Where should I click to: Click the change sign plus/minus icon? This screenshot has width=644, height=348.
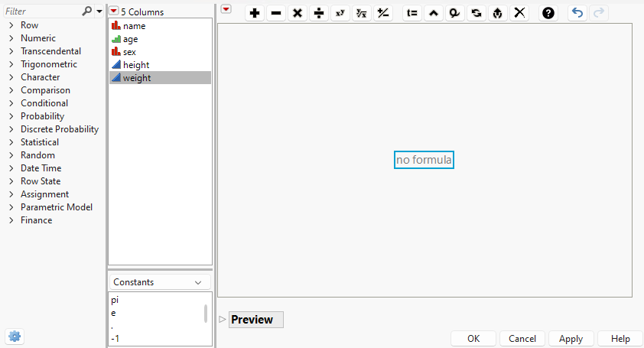[x=382, y=13]
